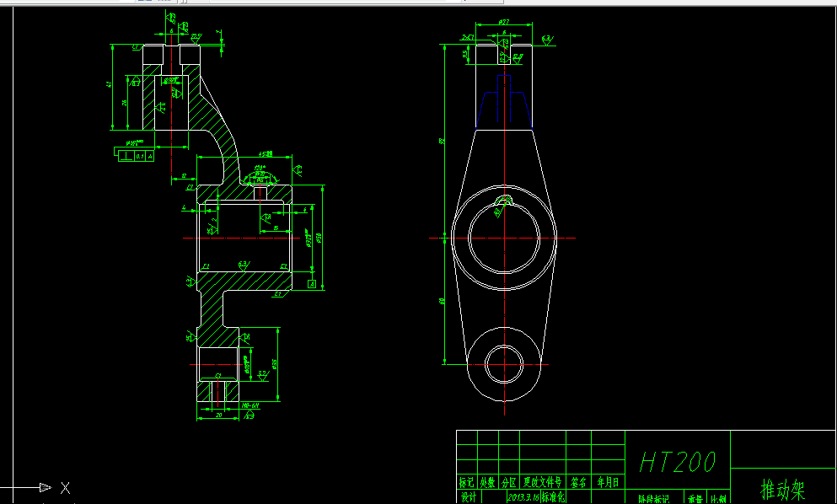
Task: Select the 120° angle dimension
Action: point(260,168)
